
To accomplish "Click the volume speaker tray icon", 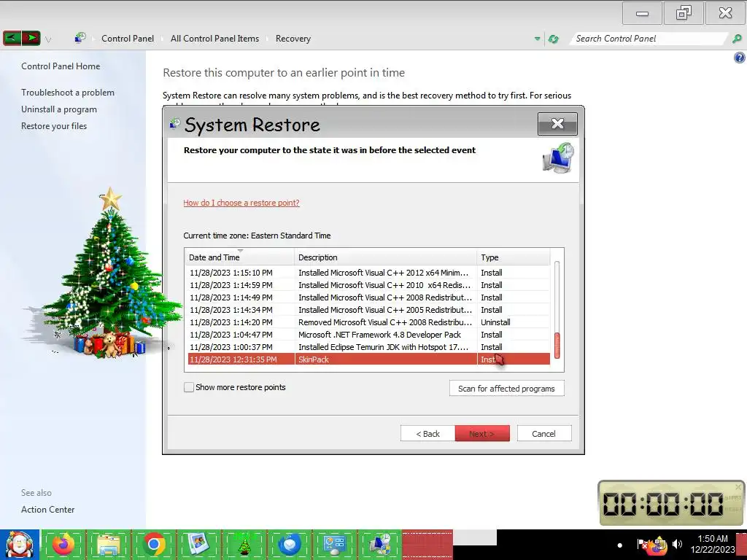I will coord(676,544).
